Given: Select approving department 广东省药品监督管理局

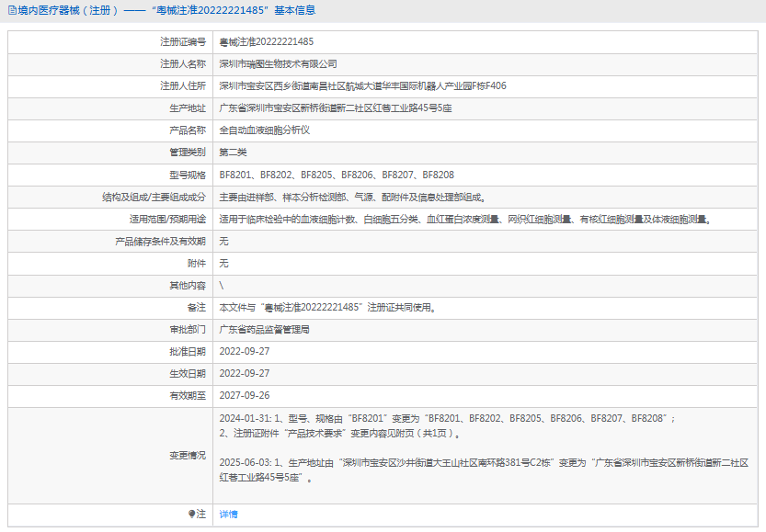Looking at the screenshot, I should 264,330.
